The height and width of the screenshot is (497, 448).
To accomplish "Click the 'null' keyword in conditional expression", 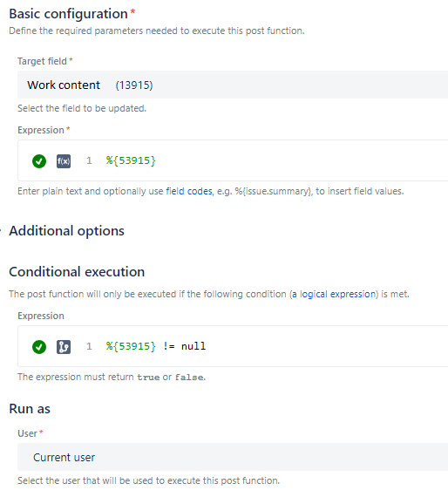I will pos(193,346).
